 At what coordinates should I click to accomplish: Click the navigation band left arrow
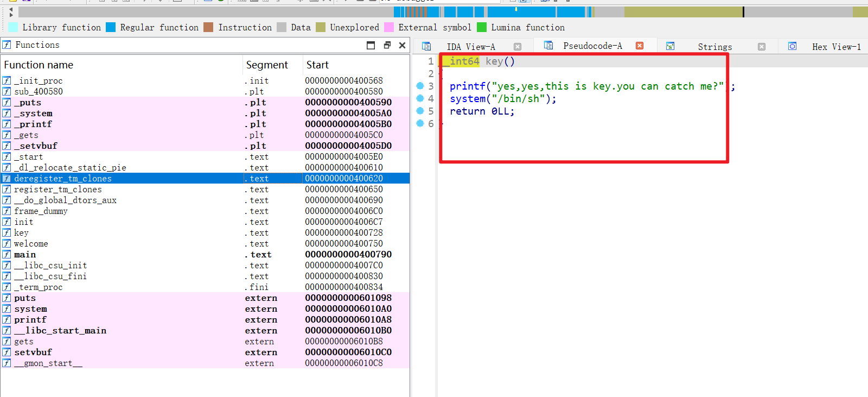11,9
